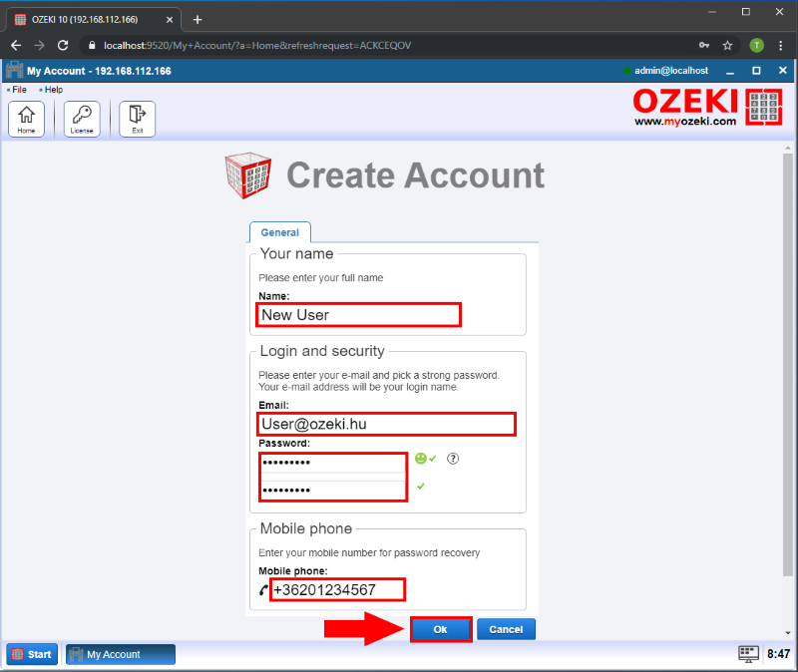Open a new browser tab
This screenshot has width=798, height=672.
[198, 19]
